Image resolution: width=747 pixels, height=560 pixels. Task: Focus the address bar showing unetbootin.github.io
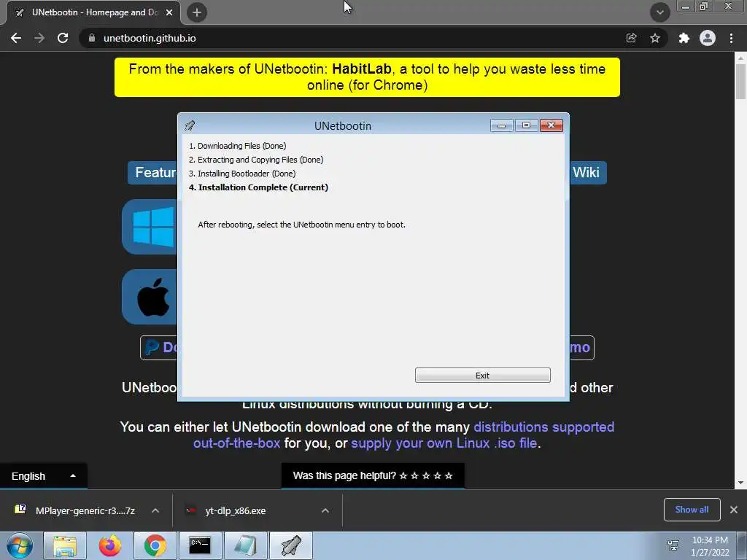(x=352, y=38)
